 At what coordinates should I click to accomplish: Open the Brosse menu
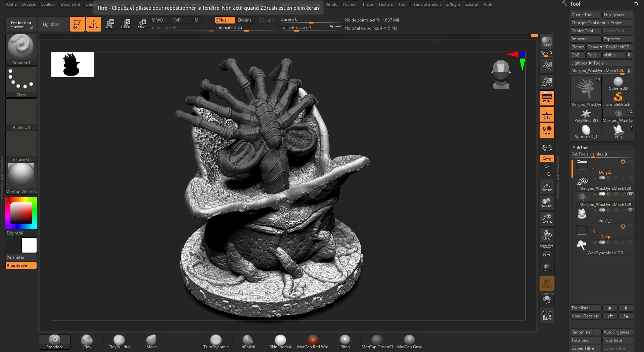click(29, 4)
